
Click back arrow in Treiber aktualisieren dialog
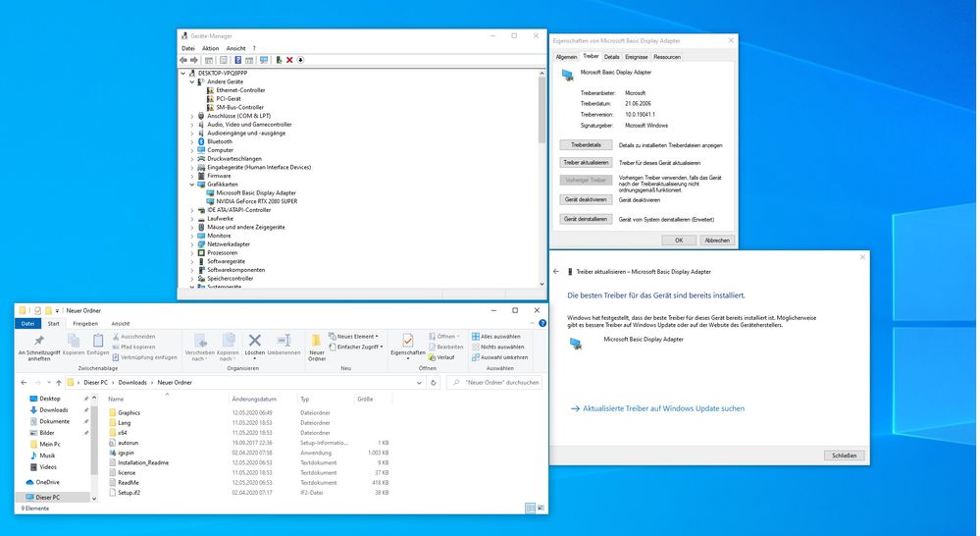(x=556, y=272)
